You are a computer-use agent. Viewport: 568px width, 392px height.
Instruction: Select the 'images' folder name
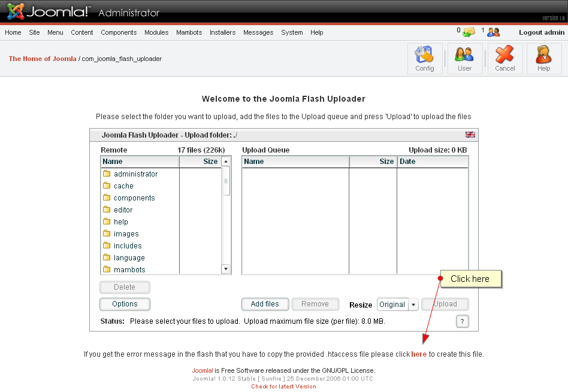pyautogui.click(x=126, y=234)
